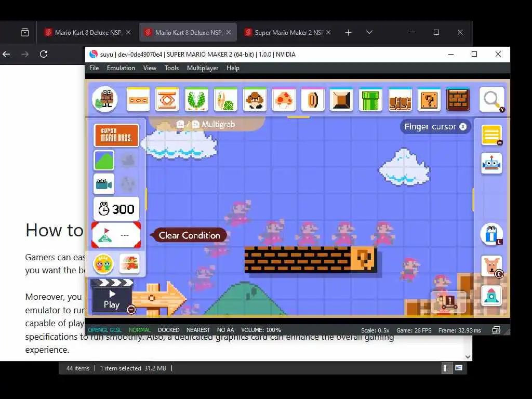Expand the browser tab list chevron
This screenshot has width=532, height=399.
click(369, 32)
